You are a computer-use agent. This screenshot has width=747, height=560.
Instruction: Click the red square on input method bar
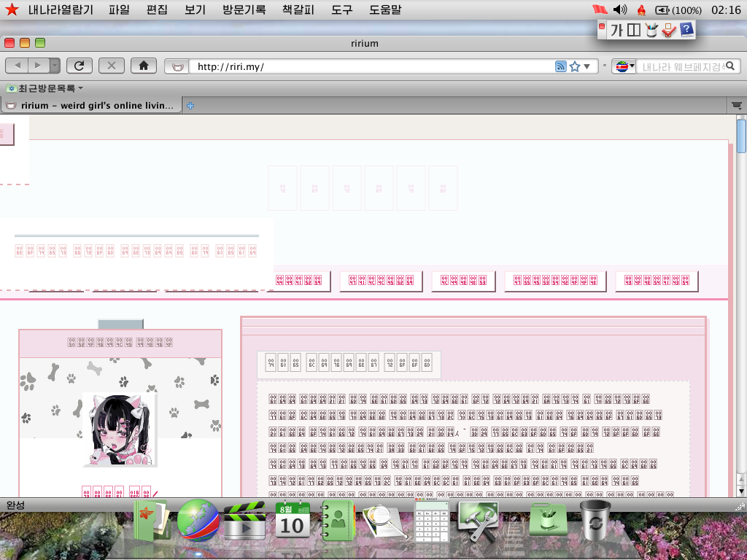coord(602,27)
